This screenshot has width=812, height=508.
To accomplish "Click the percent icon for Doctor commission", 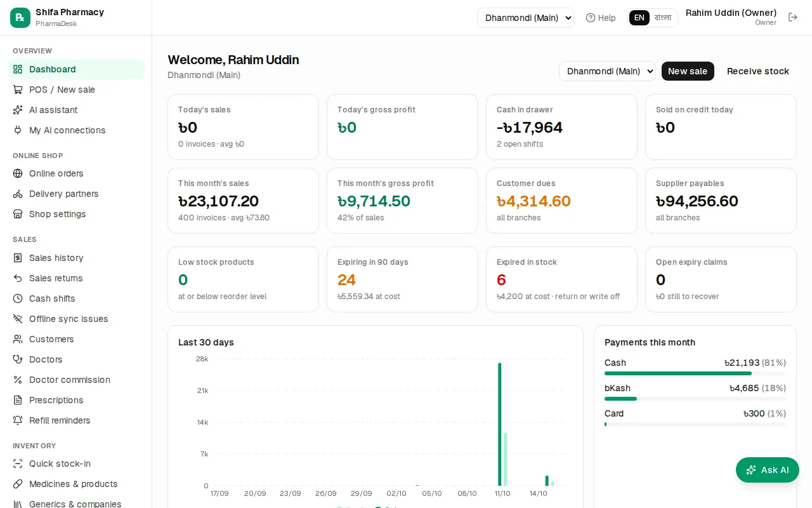I will pyautogui.click(x=18, y=380).
